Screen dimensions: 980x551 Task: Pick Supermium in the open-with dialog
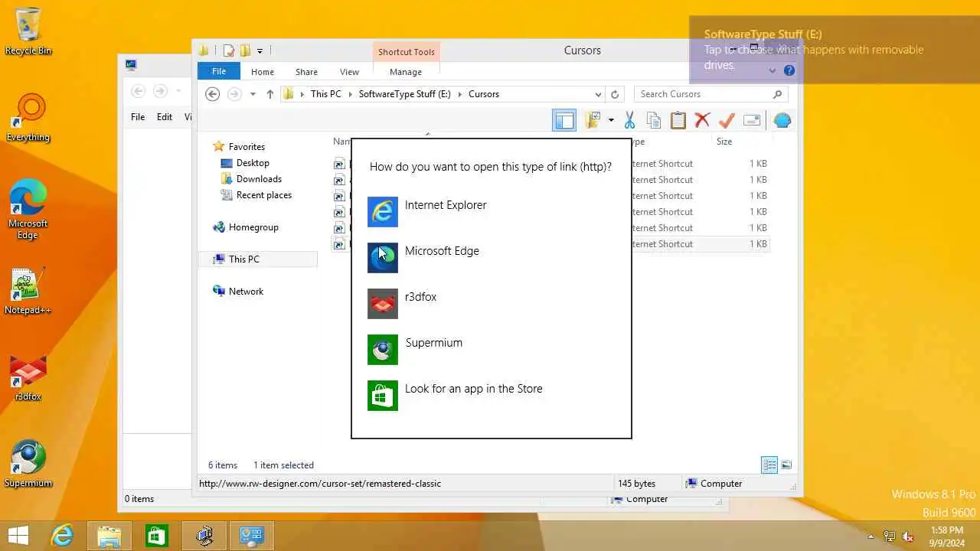click(x=491, y=350)
